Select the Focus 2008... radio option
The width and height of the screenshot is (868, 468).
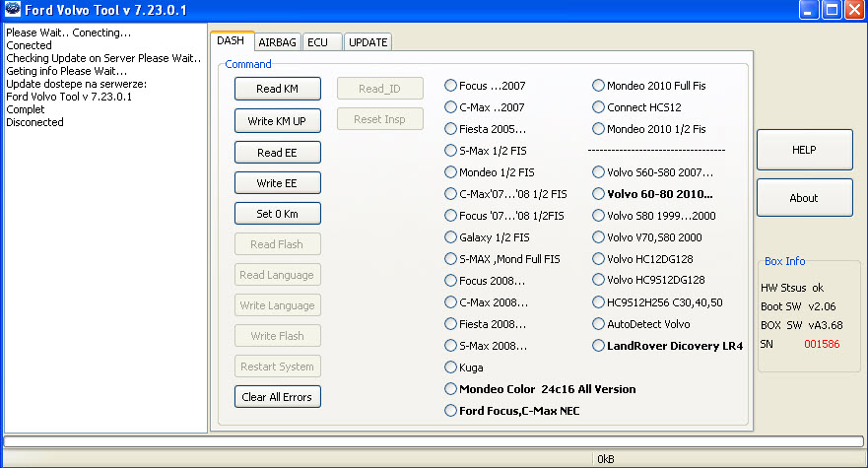[485, 280]
